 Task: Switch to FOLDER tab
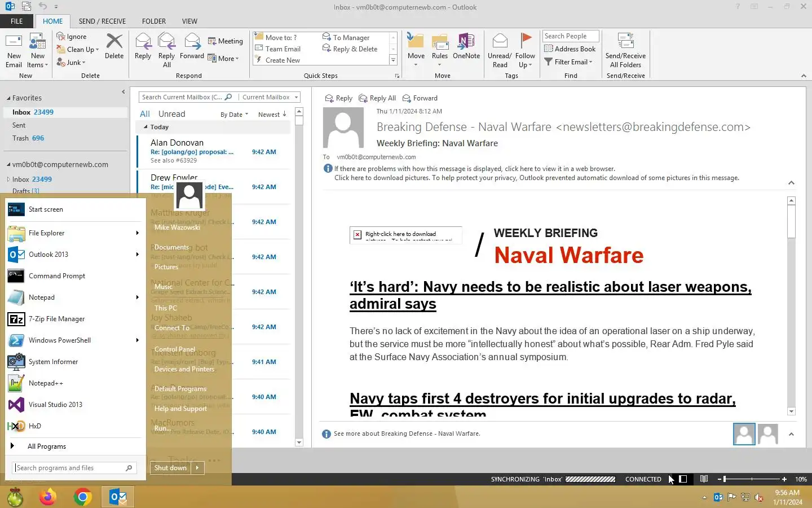pyautogui.click(x=154, y=21)
